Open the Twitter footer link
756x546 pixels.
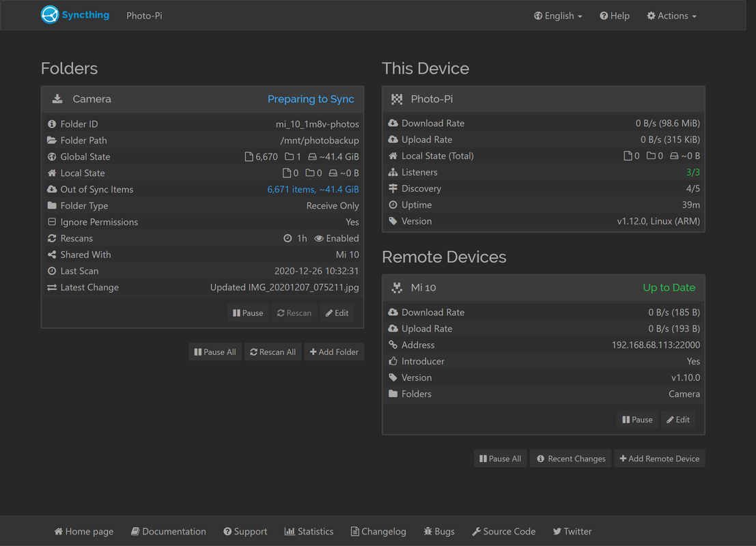pos(572,531)
